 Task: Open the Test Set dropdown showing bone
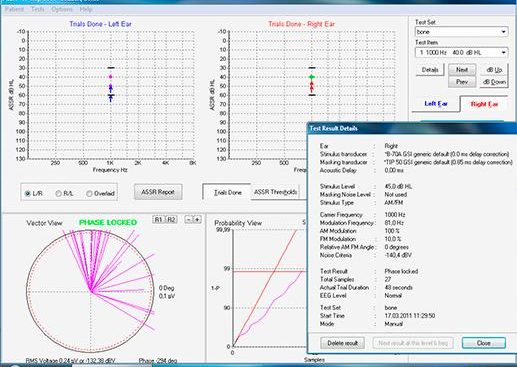tap(461, 32)
